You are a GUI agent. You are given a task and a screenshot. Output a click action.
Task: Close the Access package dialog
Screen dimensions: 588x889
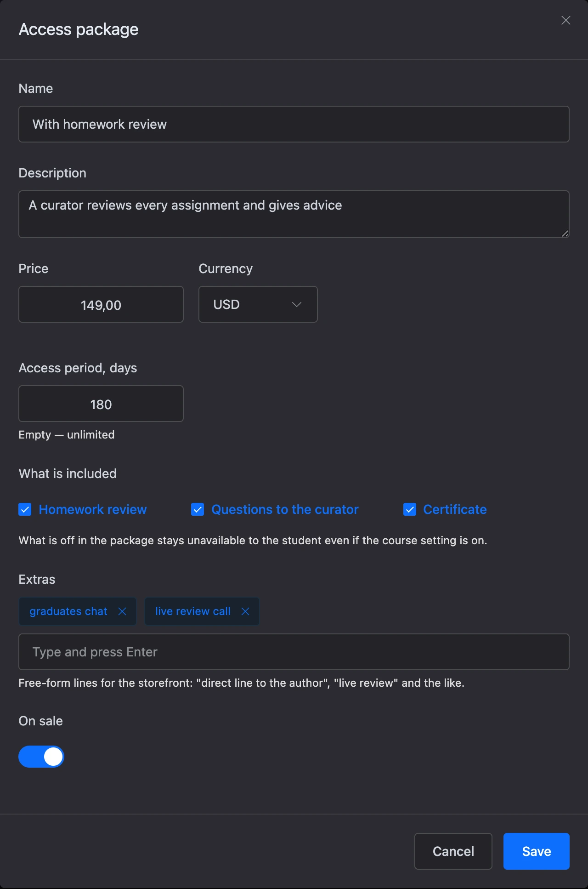click(x=566, y=20)
